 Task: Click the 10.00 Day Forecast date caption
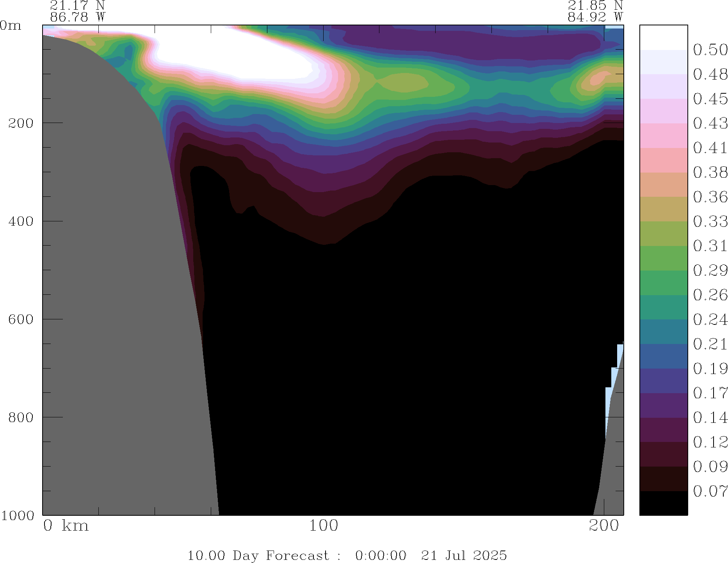click(x=347, y=555)
